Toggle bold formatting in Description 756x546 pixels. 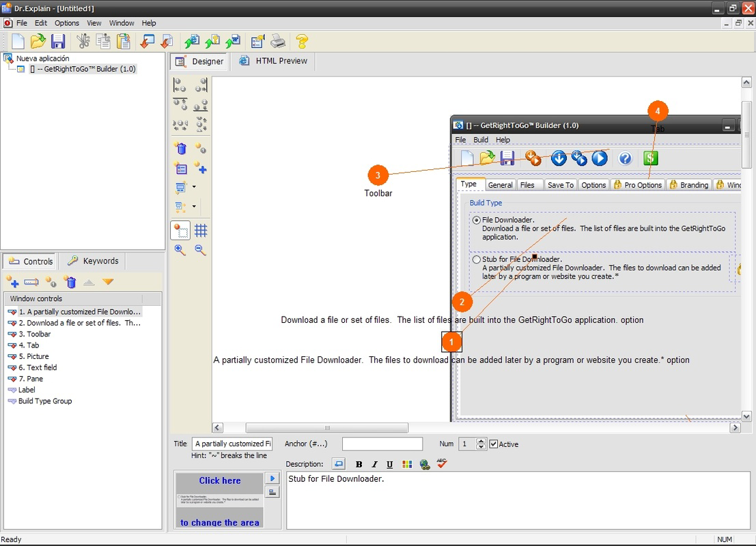[x=359, y=464]
